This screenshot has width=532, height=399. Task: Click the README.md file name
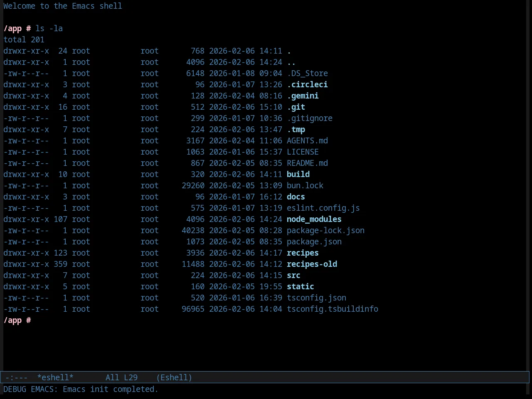307,163
